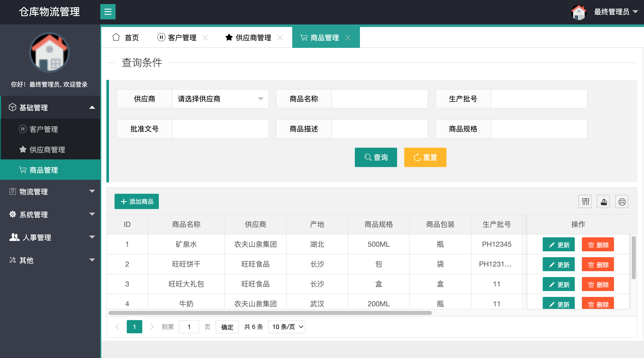
Task: Click the 重置 reset button
Action: pos(425,157)
